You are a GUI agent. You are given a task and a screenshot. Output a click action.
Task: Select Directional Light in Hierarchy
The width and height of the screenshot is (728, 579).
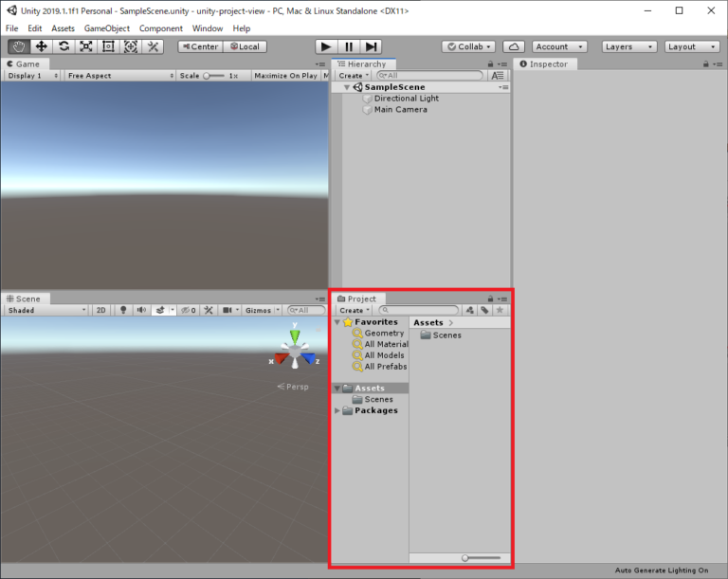[x=407, y=98]
